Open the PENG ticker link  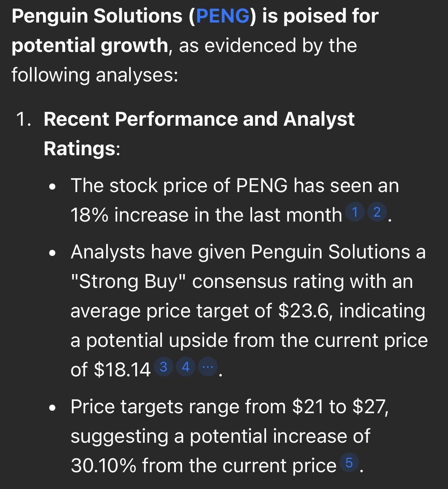coord(223,16)
